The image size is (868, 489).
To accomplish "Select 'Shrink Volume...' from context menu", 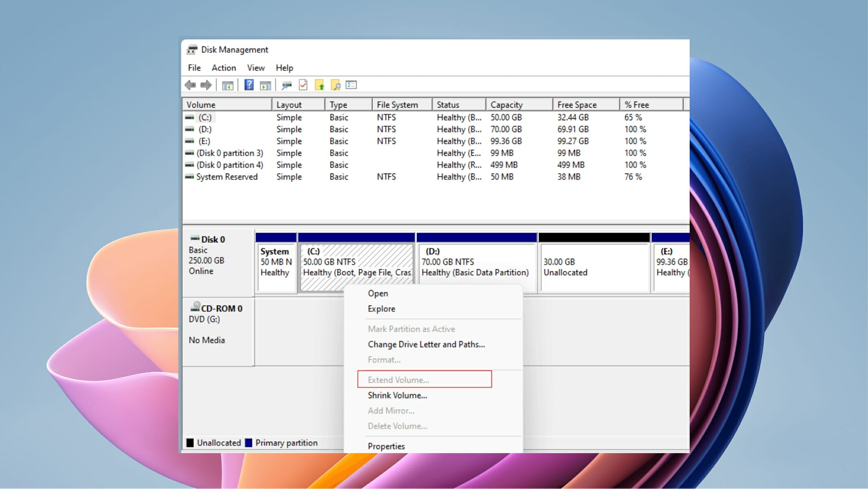I will pyautogui.click(x=398, y=395).
